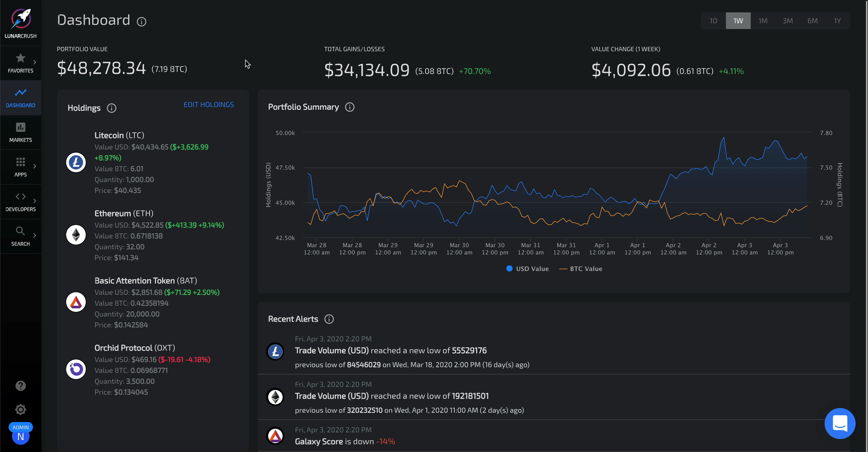Expand the Apps submenu arrow
The width and height of the screenshot is (868, 452).
[x=35, y=166]
